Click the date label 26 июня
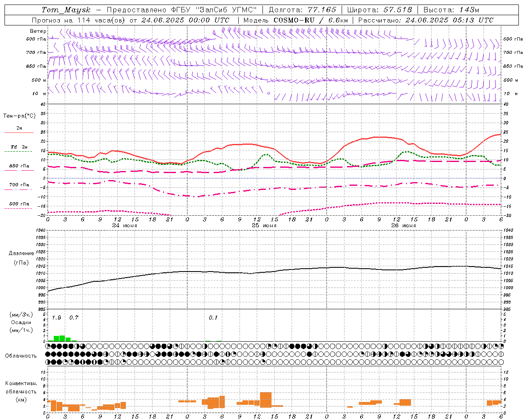525x420 pixels. (x=404, y=226)
